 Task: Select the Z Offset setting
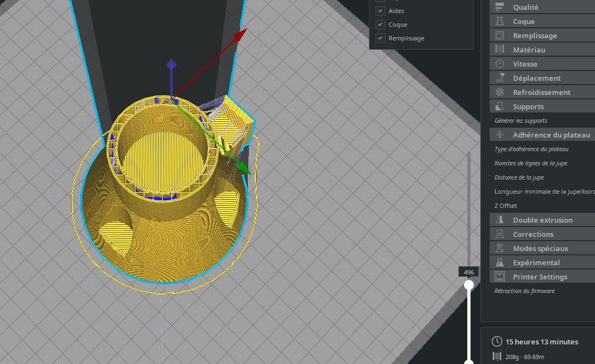coord(505,206)
